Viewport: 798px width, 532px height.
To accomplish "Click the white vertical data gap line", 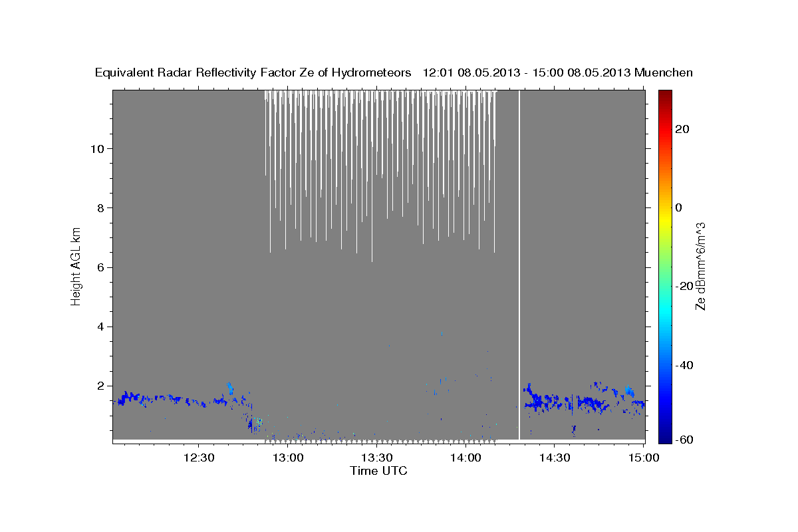I will coord(519,265).
